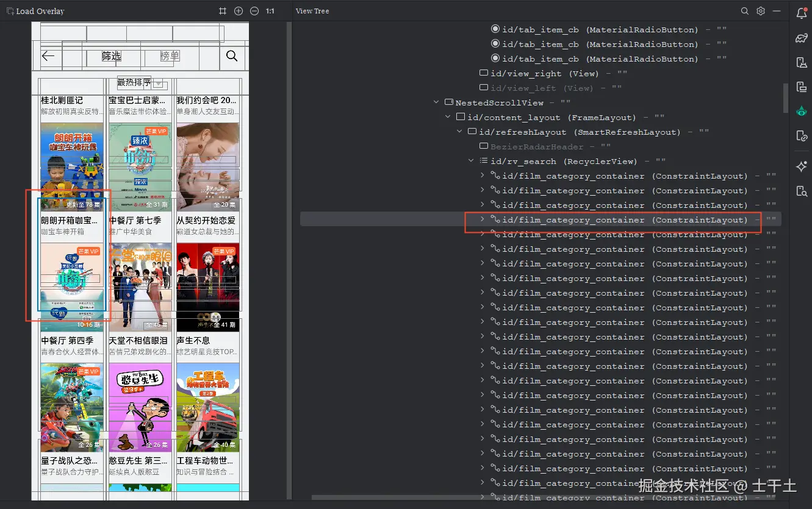Click the 朗朗开箱 poster thumbnail
This screenshot has width=812, height=509.
72,166
